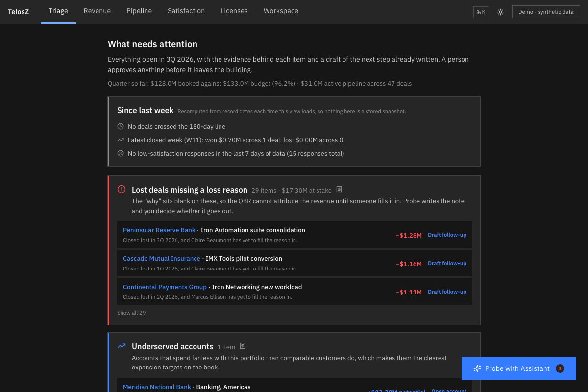Click the red alert icon for Lost deals
The height and width of the screenshot is (392, 588).
pyautogui.click(x=122, y=189)
